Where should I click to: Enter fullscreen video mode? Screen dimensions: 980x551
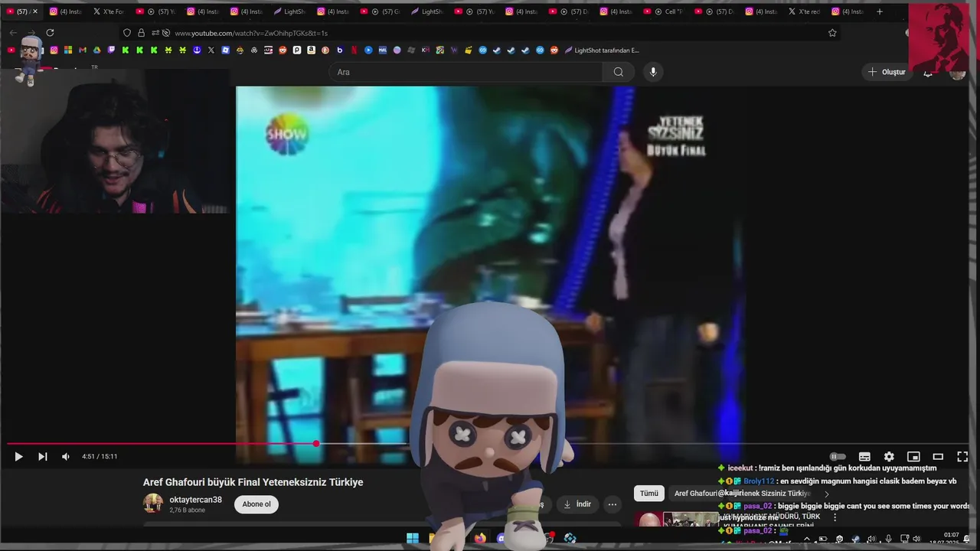pyautogui.click(x=962, y=457)
